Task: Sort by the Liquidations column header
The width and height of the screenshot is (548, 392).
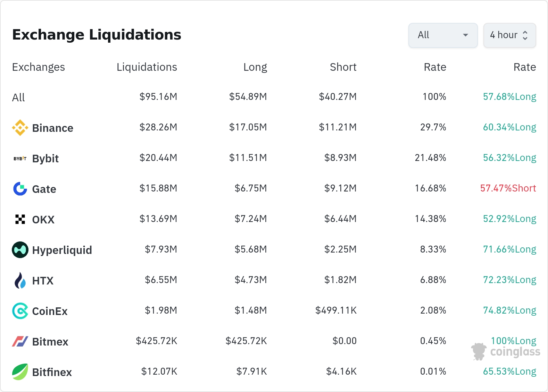Action: pos(147,67)
